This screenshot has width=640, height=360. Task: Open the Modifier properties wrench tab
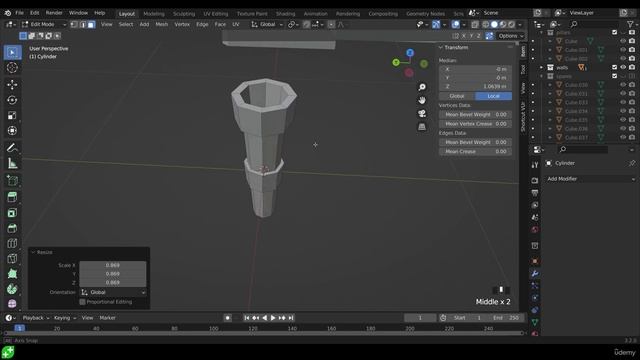(x=535, y=273)
